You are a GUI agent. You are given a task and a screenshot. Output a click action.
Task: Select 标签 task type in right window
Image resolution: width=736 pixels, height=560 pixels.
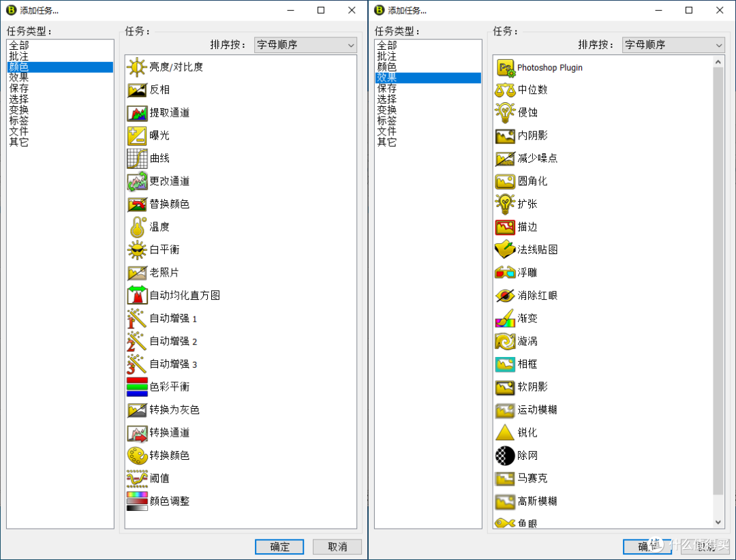click(428, 121)
